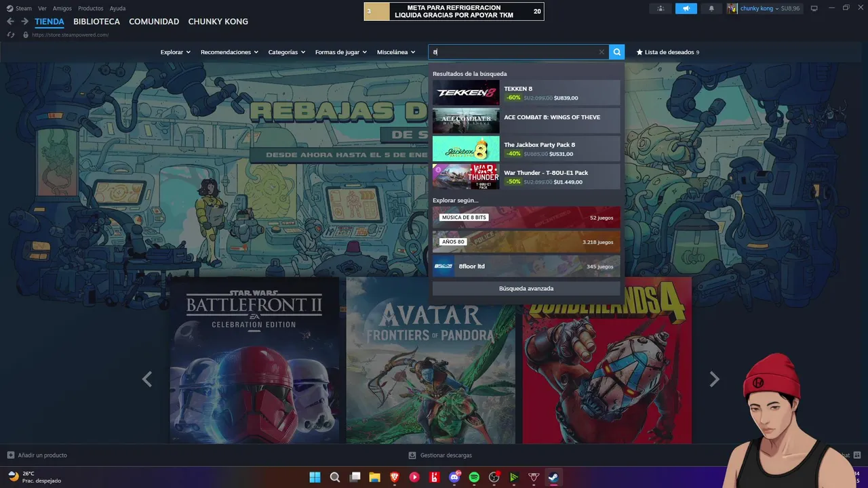Open the Ver menu
Image resolution: width=868 pixels, height=488 pixels.
pyautogui.click(x=42, y=8)
